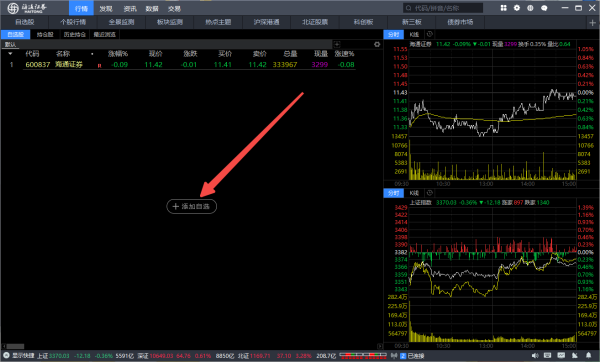The width and height of the screenshot is (600, 362).
Task: Open the chat message icon
Action: point(544,8)
